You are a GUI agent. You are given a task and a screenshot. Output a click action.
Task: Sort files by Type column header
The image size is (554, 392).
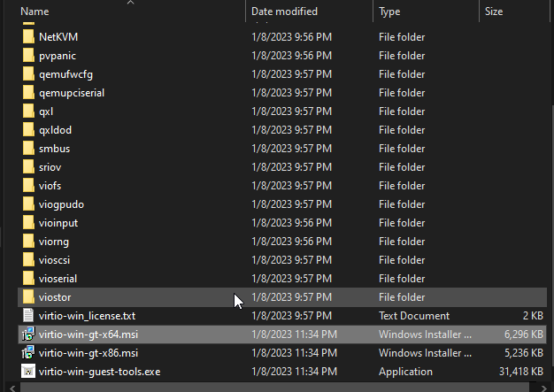pyautogui.click(x=389, y=12)
